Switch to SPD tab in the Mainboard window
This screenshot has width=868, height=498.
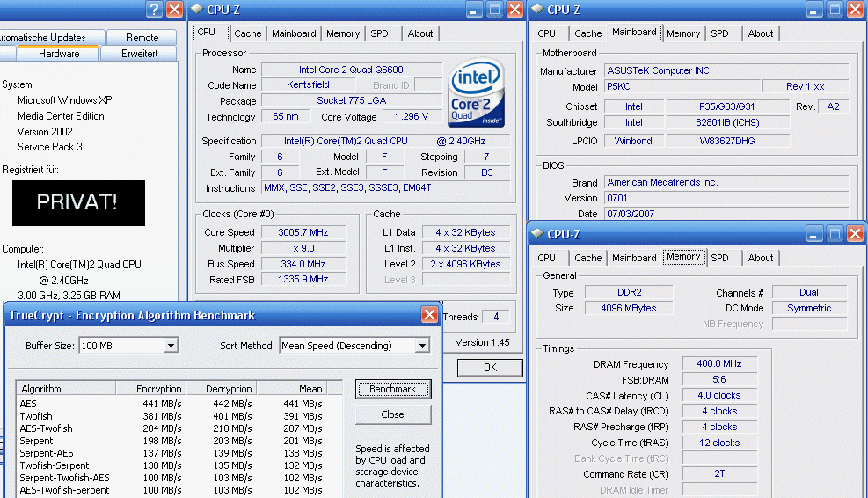719,33
